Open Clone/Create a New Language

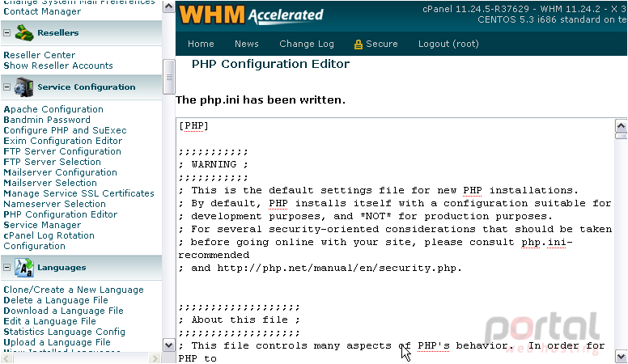pyautogui.click(x=74, y=290)
